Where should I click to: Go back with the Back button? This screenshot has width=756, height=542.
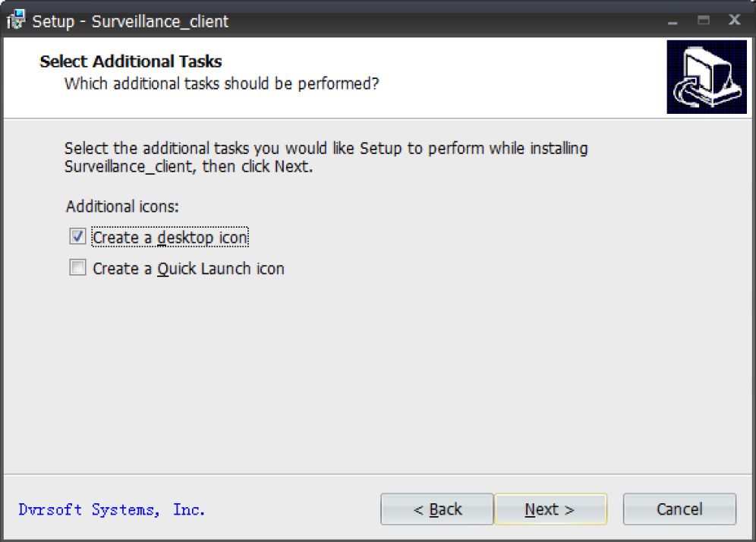coord(437,509)
